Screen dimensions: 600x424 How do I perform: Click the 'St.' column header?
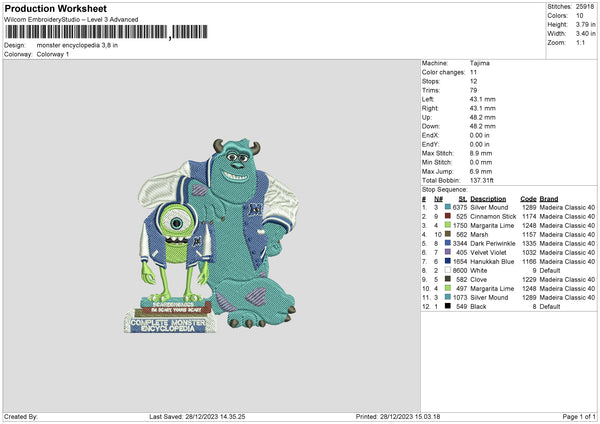coord(463,199)
